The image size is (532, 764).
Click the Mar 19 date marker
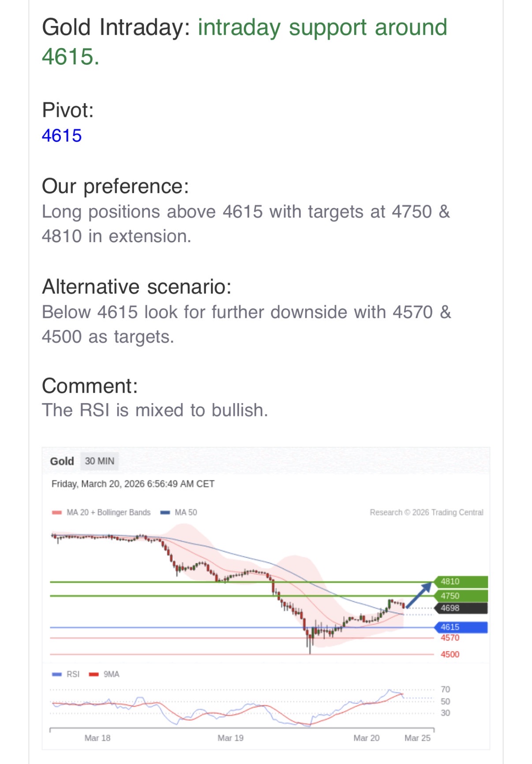point(230,738)
